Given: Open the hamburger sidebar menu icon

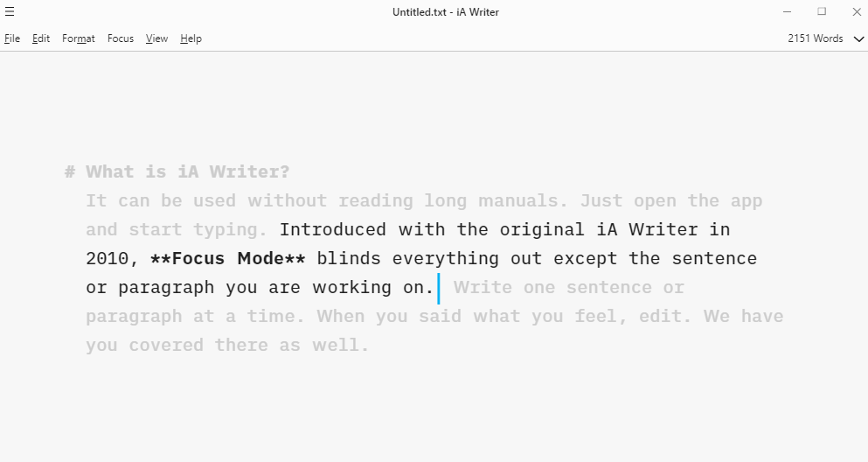Looking at the screenshot, I should tap(10, 11).
